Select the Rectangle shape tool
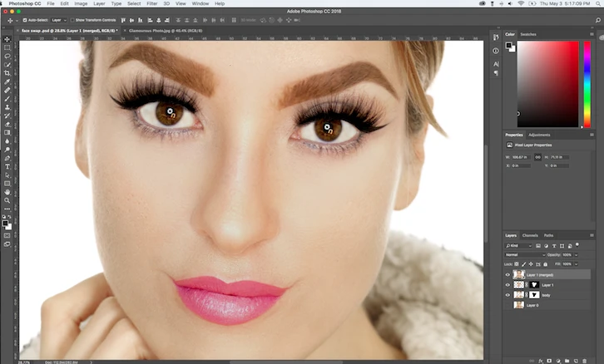The height and width of the screenshot is (364, 604). [x=7, y=183]
